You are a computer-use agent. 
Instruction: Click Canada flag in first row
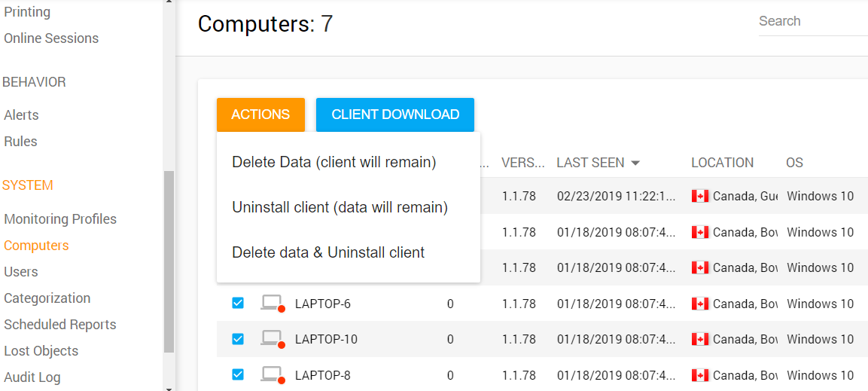(x=700, y=196)
